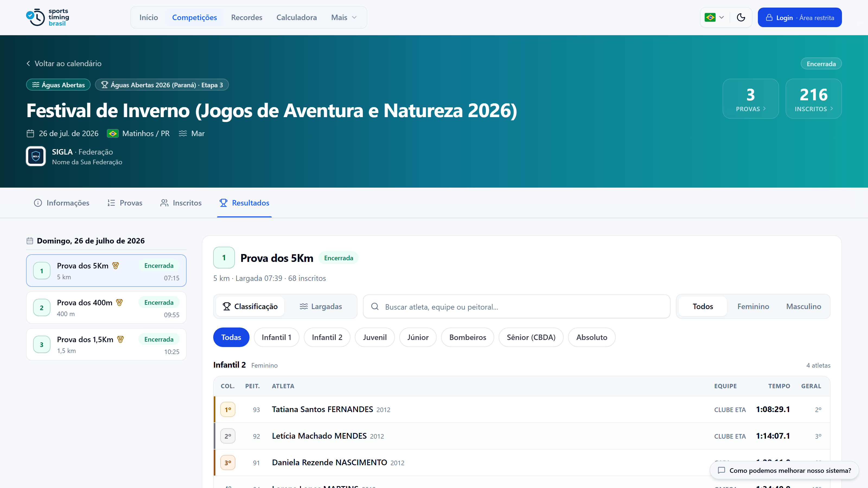This screenshot has height=488, width=868.
Task: Filter by Bombeiros category chip
Action: [x=468, y=338]
